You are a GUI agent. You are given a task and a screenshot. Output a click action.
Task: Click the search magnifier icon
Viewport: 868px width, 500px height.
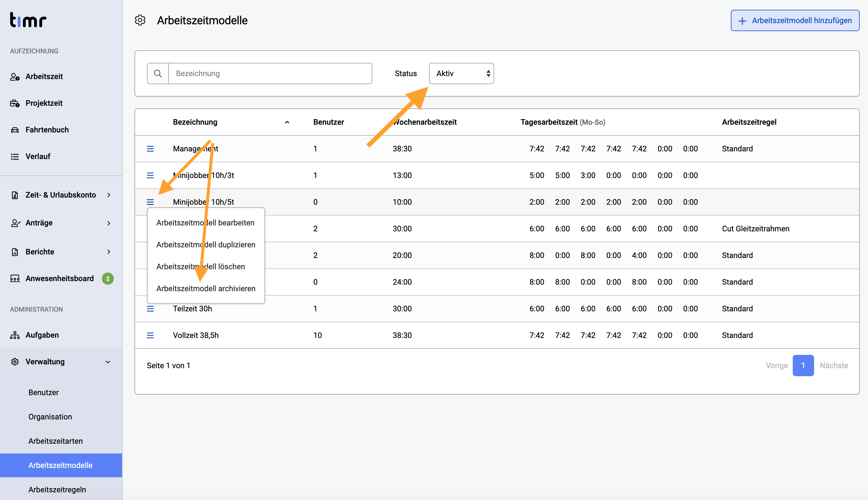pos(158,73)
